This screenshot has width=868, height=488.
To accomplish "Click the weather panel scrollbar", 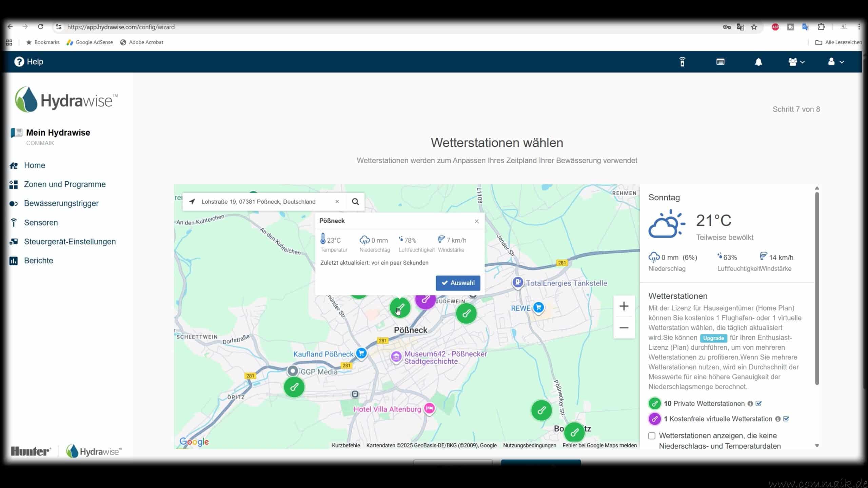I will click(817, 288).
